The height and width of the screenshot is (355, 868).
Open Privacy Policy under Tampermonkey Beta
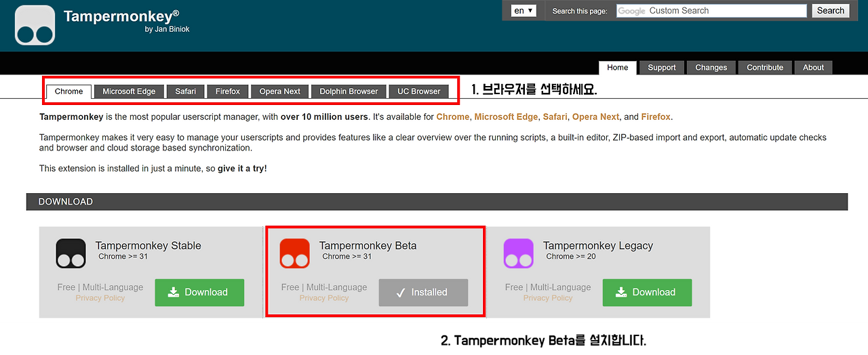point(324,298)
